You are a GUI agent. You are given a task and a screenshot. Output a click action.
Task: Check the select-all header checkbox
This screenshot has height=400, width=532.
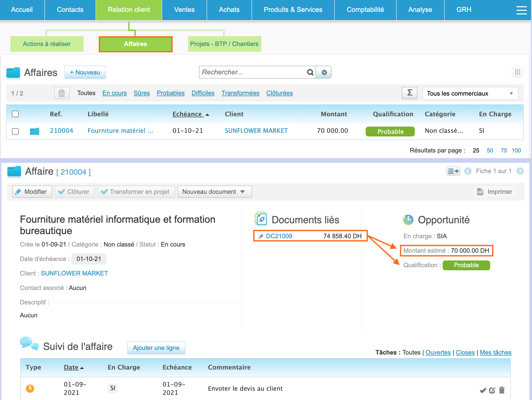click(15, 114)
